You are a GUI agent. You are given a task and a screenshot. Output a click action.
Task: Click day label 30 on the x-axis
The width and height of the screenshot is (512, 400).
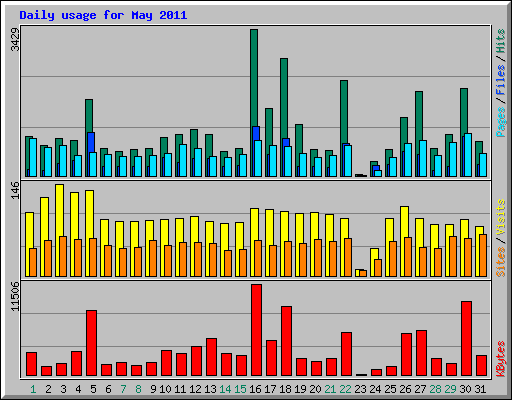point(465,389)
